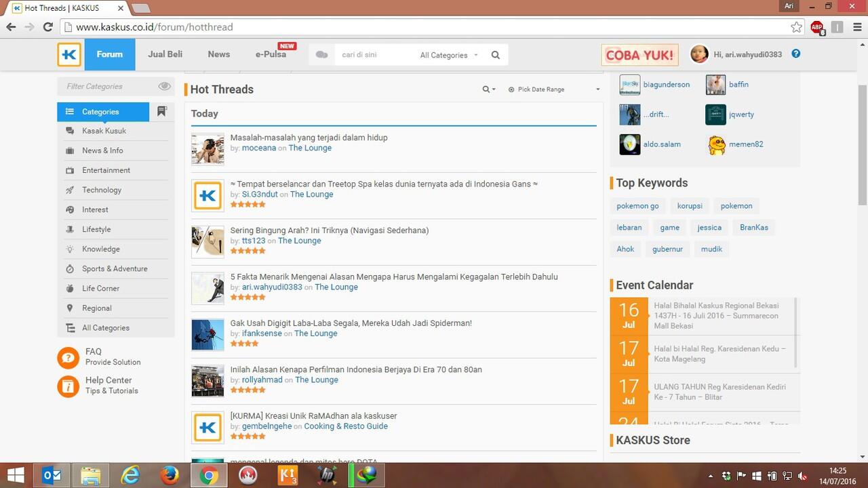Click the bookmark icon beside Categories

162,111
